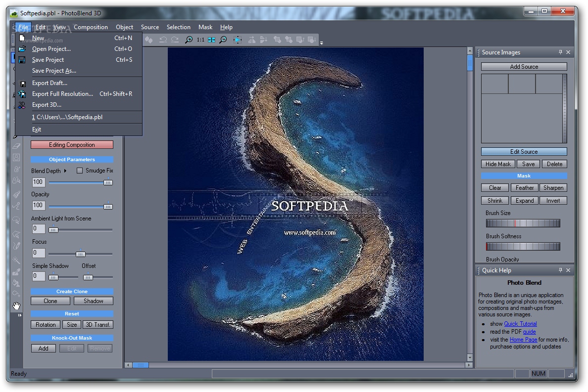Viewport: 588px width, 392px height.
Task: Click the Edit Source button
Action: point(524,152)
